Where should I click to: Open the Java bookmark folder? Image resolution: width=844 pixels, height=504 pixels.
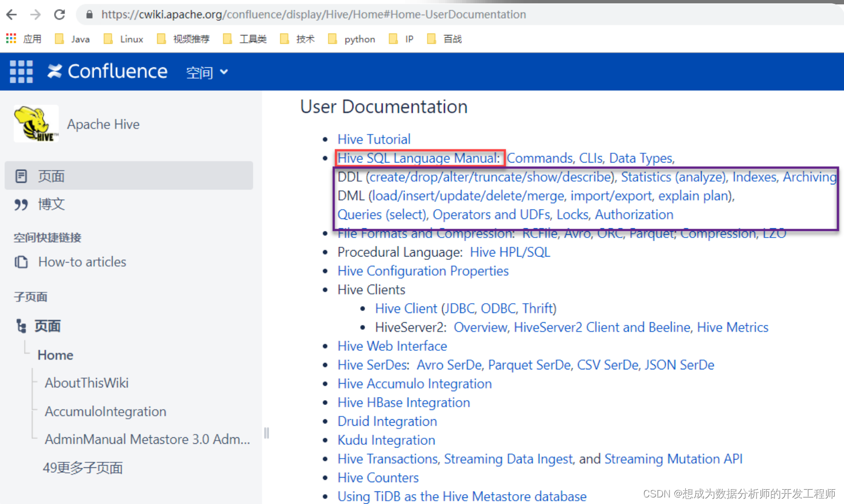[72, 39]
